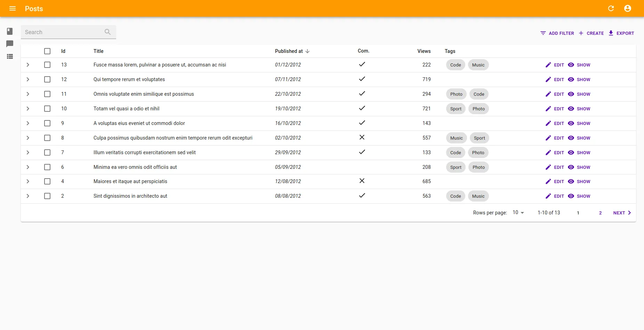Click the edit pencil icon for post 13

pos(548,65)
